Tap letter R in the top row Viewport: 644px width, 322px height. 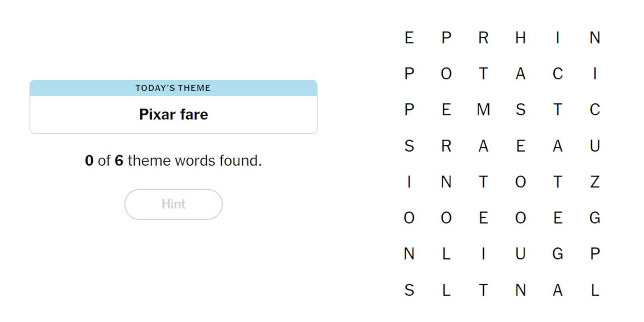[483, 38]
